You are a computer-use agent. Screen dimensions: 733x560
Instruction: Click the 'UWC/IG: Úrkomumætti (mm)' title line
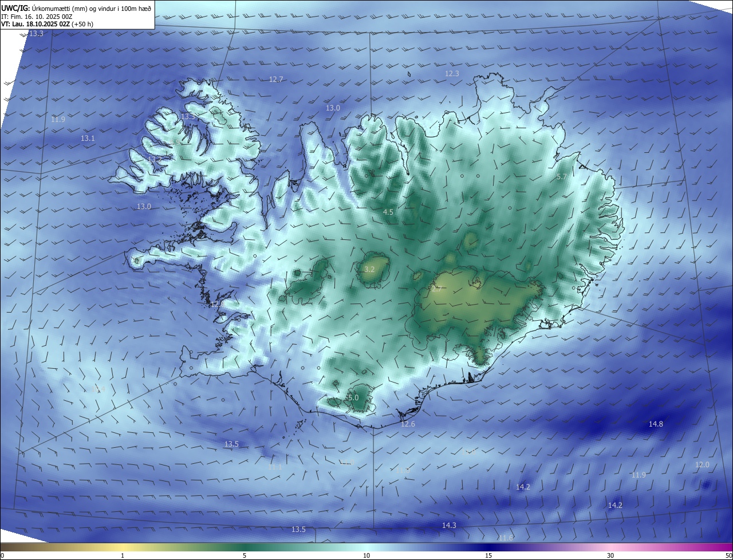[x=77, y=7]
